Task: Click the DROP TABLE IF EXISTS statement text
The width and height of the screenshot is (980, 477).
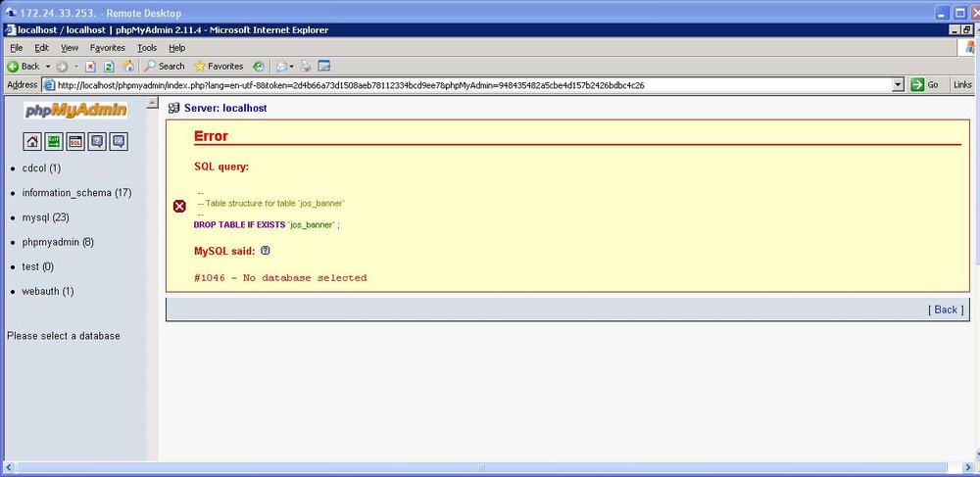Action: (267, 224)
